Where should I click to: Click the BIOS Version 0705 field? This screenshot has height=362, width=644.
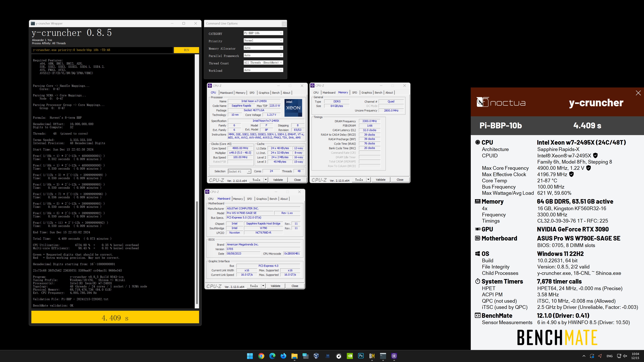point(263,249)
